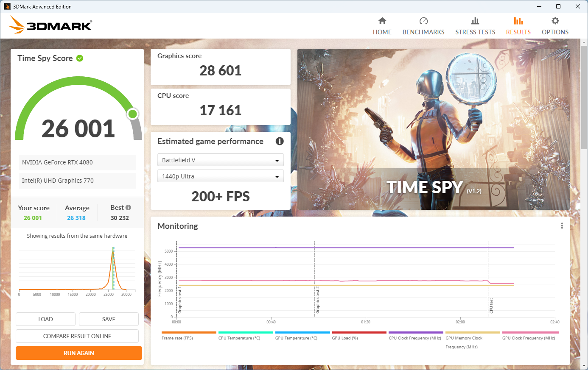Viewport: 588px width, 370px height.
Task: Click the info icon next to Best score
Action: tap(128, 207)
